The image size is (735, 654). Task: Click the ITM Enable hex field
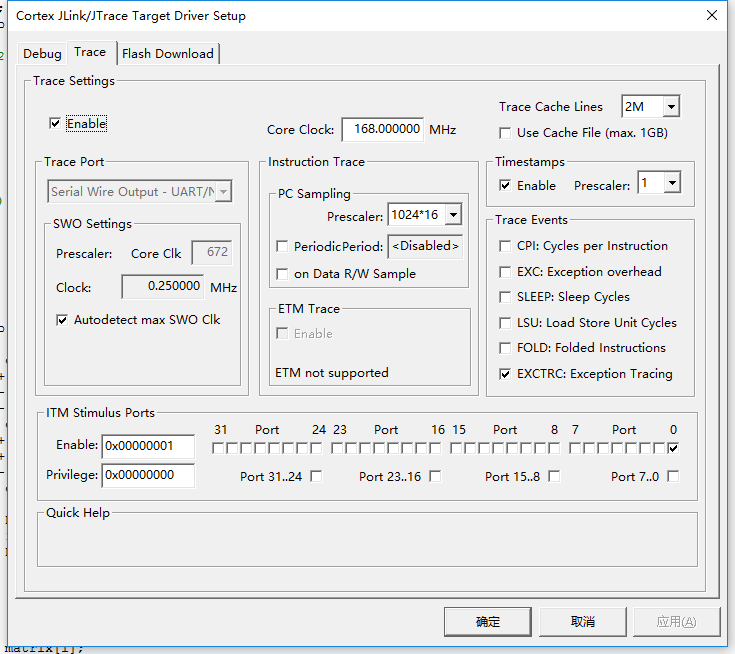(x=148, y=446)
